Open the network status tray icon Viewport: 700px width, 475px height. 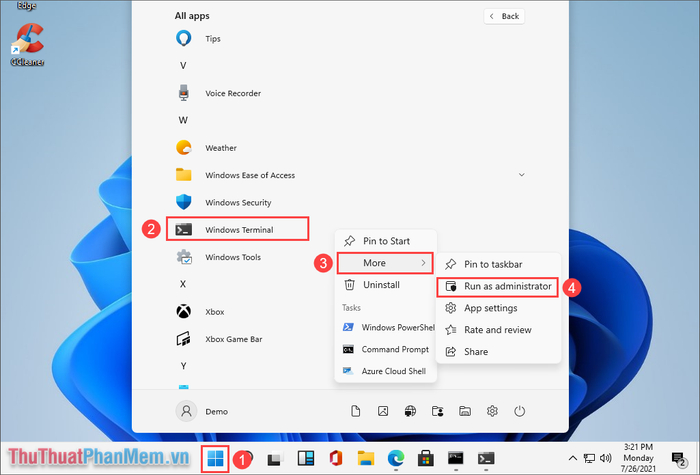(589, 458)
